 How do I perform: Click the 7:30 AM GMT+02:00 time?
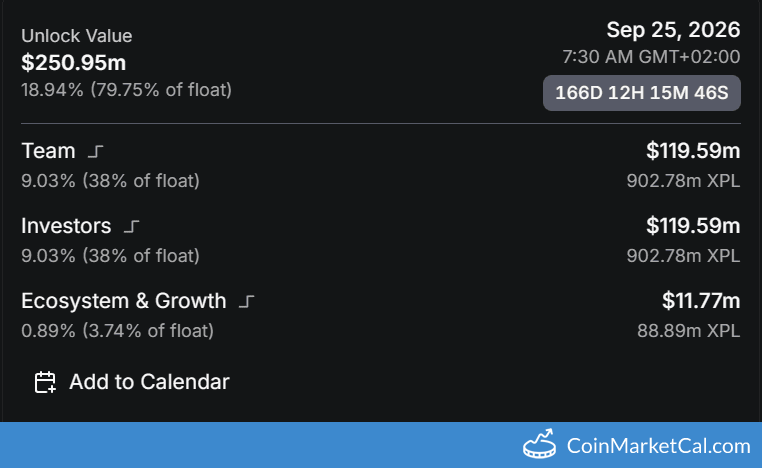point(651,57)
